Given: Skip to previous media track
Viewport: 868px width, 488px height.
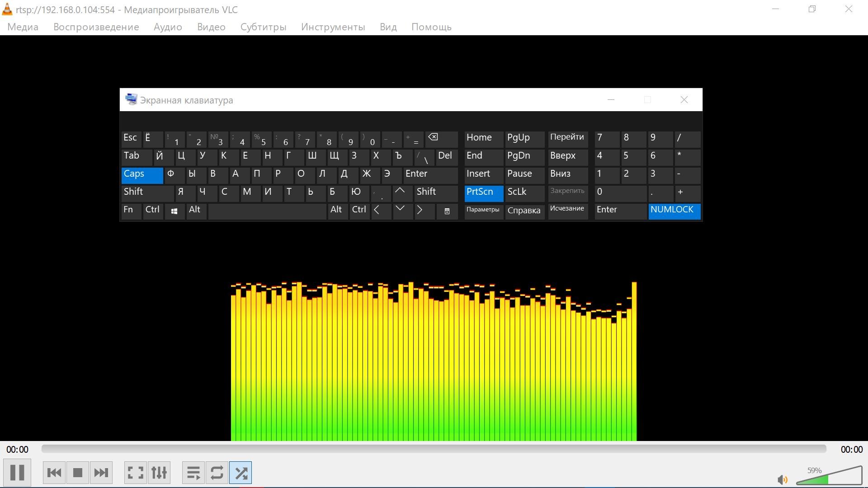Looking at the screenshot, I should (x=54, y=473).
